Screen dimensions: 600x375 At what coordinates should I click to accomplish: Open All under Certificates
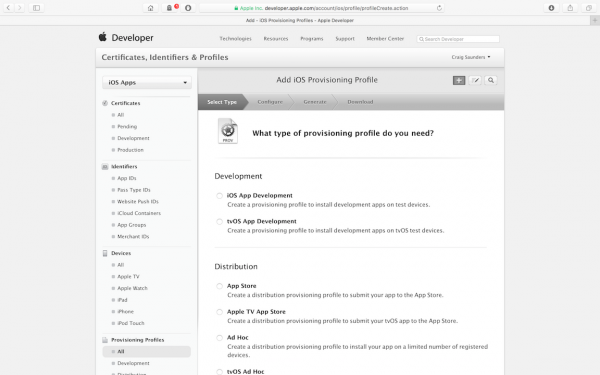coord(121,115)
